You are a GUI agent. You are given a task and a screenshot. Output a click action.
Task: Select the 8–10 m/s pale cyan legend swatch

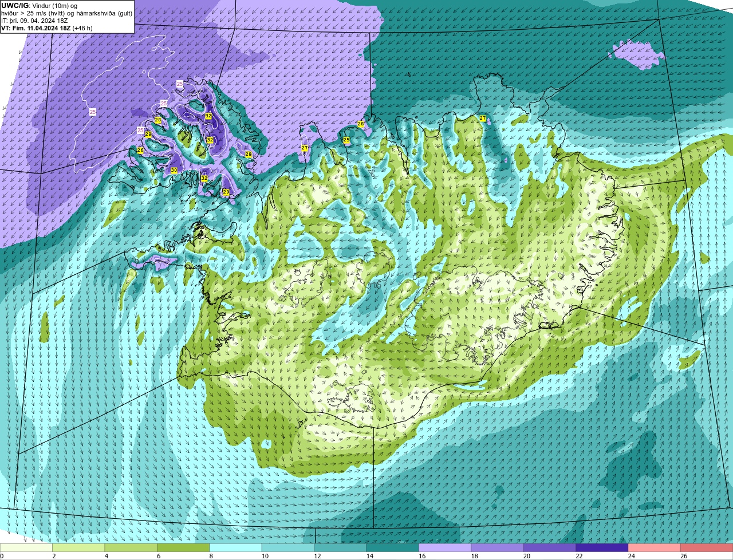tap(236, 548)
